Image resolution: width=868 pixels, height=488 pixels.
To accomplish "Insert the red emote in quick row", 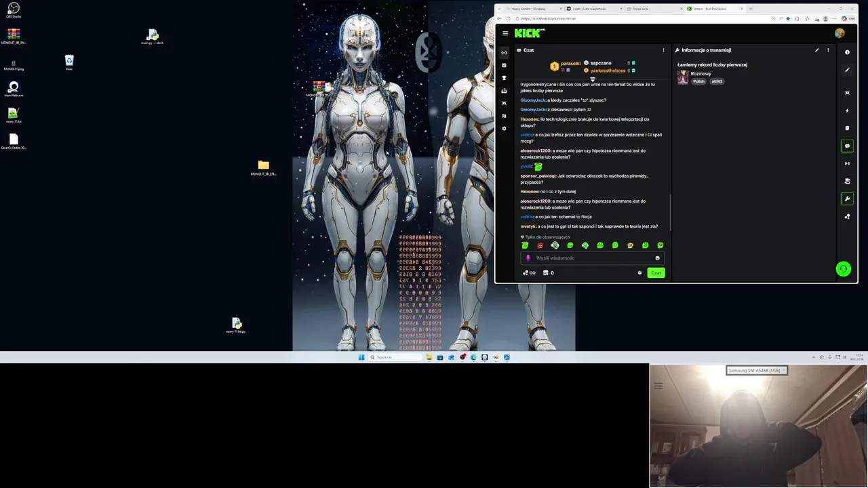I will pyautogui.click(x=540, y=245).
